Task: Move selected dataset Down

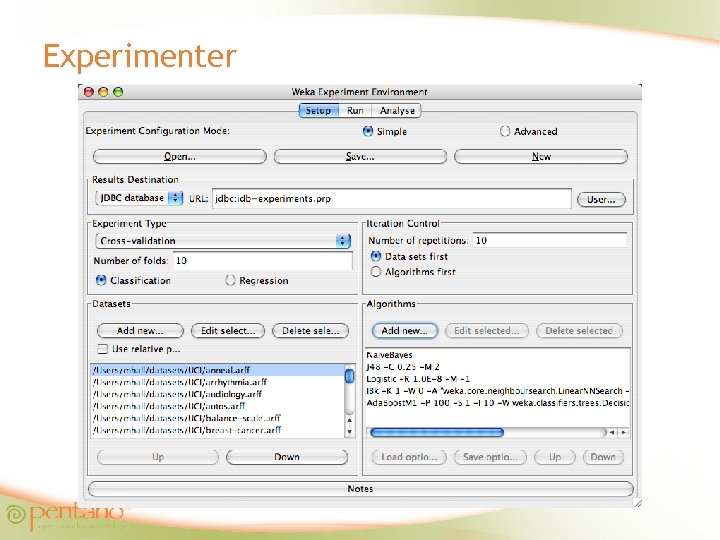Action: (x=287, y=457)
